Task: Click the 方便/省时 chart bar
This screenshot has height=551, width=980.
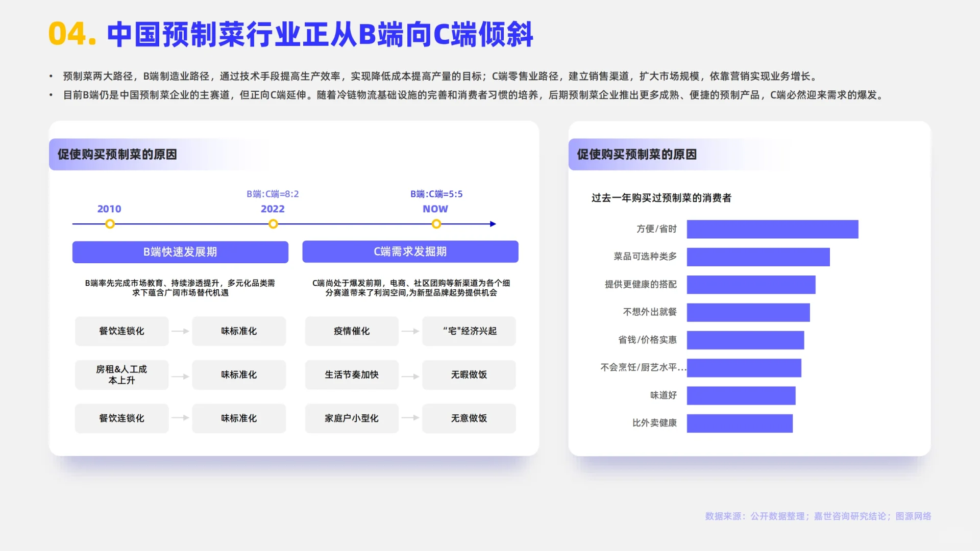Action: coord(772,229)
